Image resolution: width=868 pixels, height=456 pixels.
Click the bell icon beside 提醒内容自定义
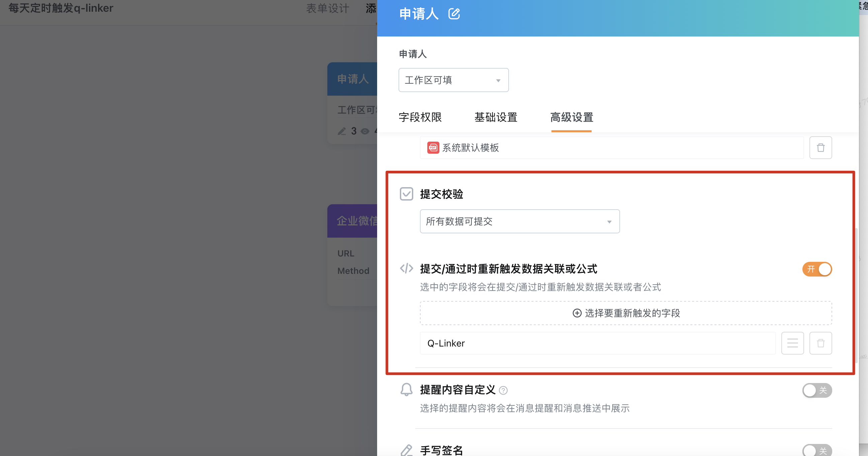(x=406, y=390)
